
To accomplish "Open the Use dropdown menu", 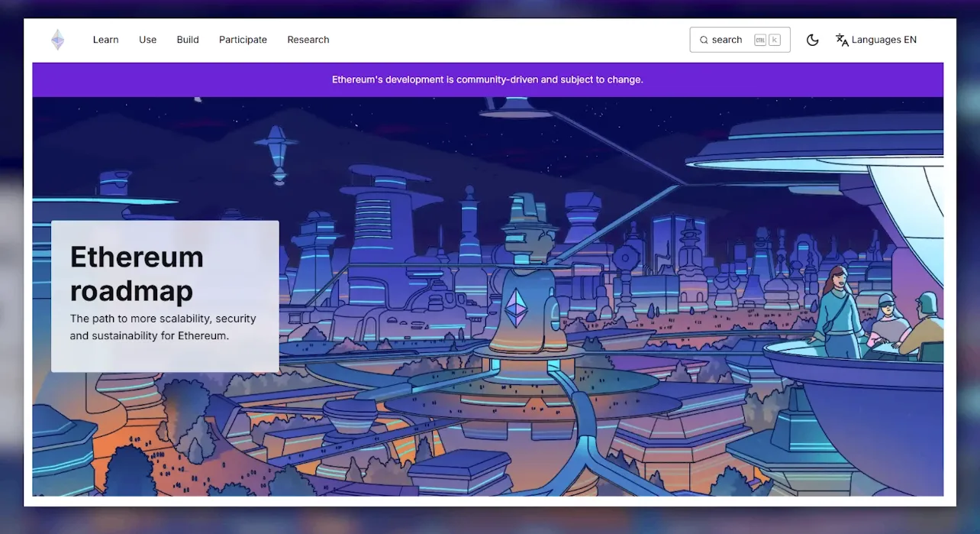I will tap(147, 40).
